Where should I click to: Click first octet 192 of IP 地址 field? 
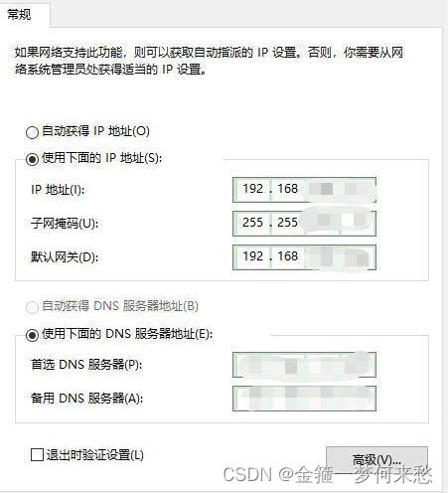point(252,189)
